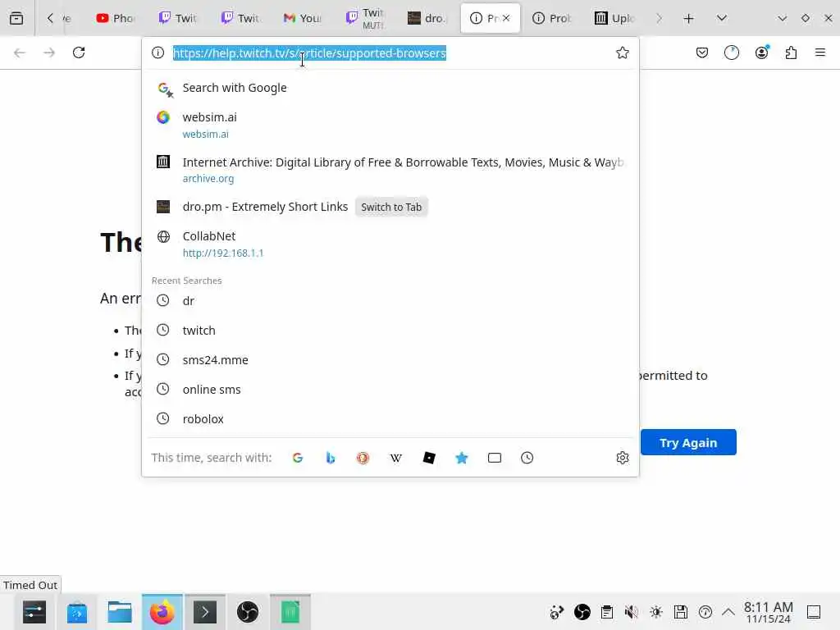Expand the hidden system tray icons
This screenshot has height=630, width=840.
(x=728, y=612)
